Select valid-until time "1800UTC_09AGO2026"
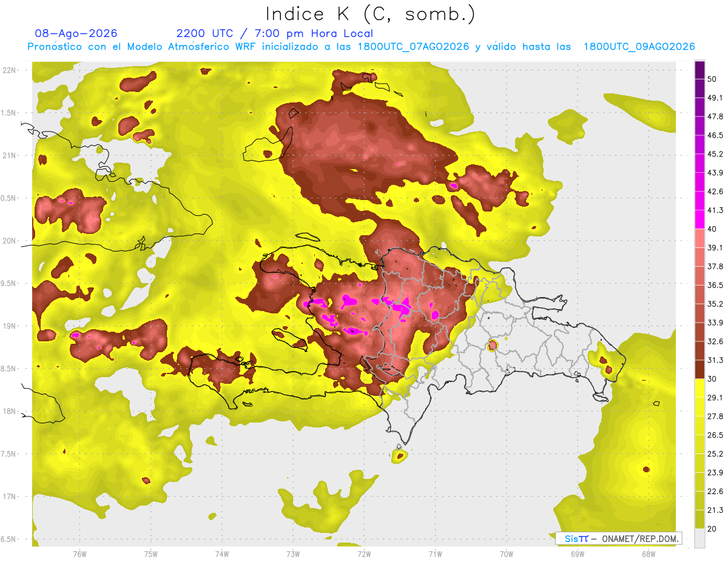Screen dimensions: 728x562 click(x=639, y=47)
